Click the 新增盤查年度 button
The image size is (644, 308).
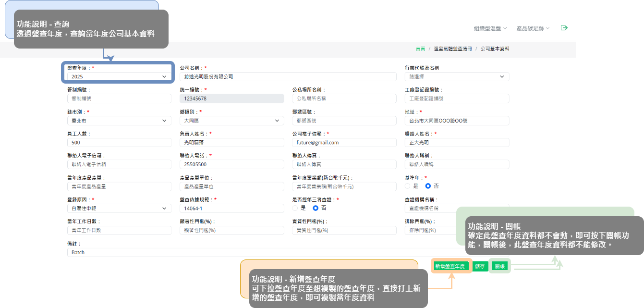click(x=450, y=266)
